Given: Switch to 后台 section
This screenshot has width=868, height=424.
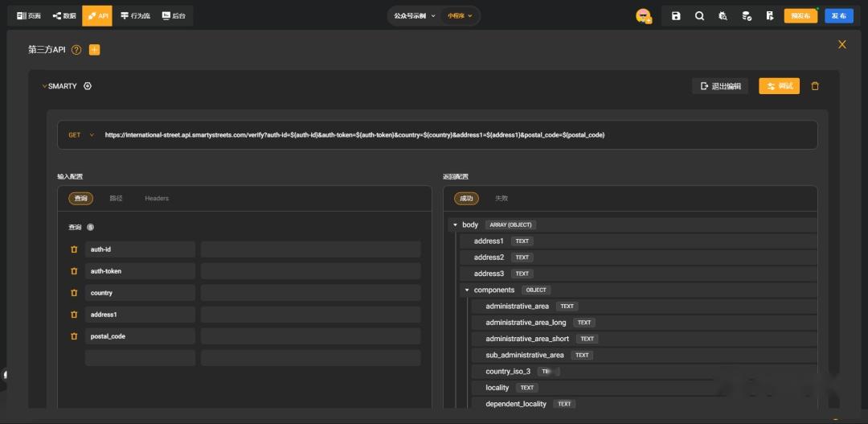Looking at the screenshot, I should tap(174, 16).
